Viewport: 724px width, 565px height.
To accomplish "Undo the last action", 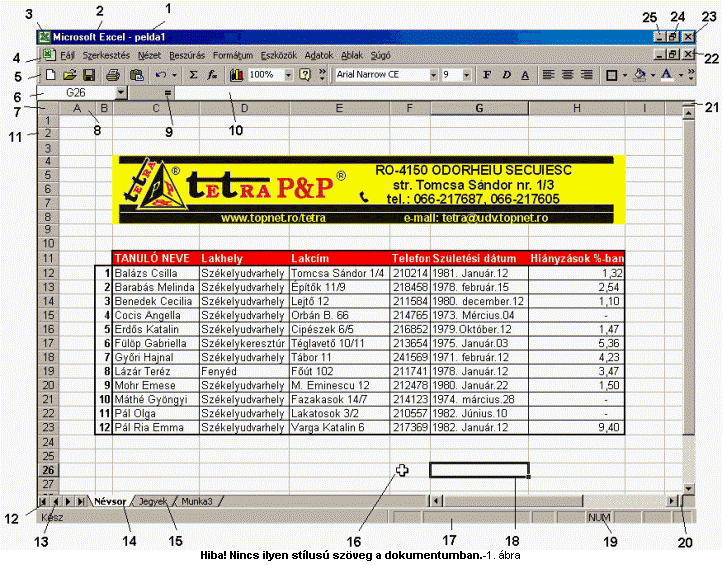I will point(161,75).
